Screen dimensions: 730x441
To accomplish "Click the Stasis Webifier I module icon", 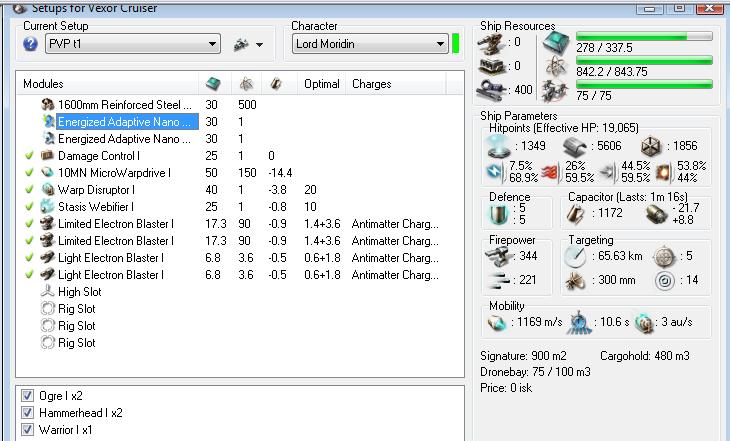I will 47,207.
